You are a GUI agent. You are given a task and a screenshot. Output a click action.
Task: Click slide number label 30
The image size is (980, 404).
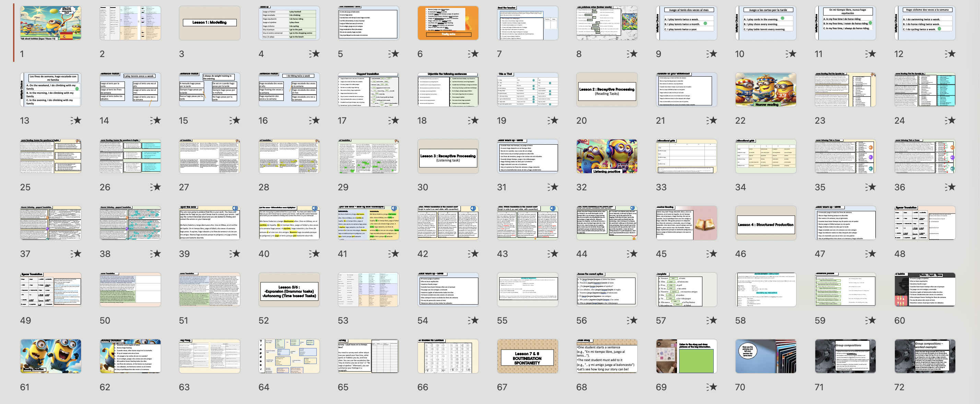(423, 187)
